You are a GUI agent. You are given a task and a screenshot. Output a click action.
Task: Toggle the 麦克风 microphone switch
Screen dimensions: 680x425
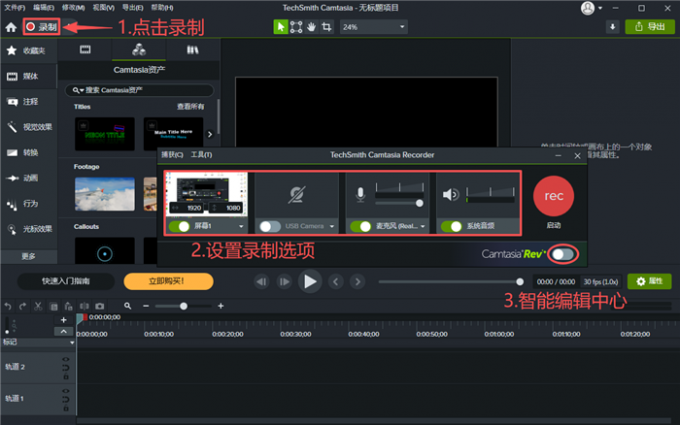(x=360, y=226)
